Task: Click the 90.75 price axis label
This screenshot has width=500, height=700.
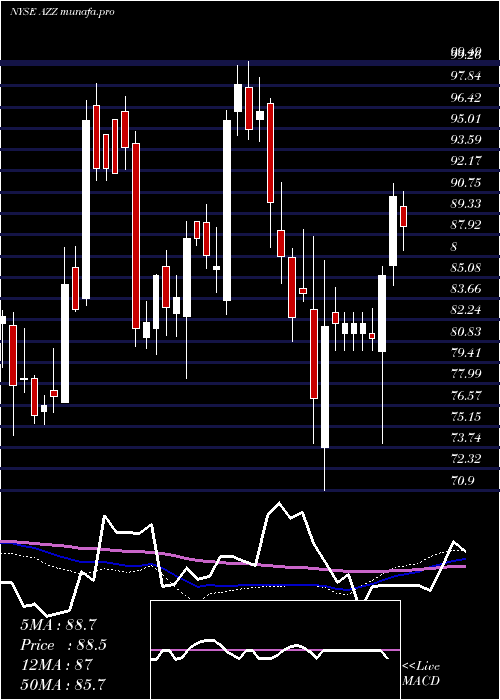Action: (466, 183)
